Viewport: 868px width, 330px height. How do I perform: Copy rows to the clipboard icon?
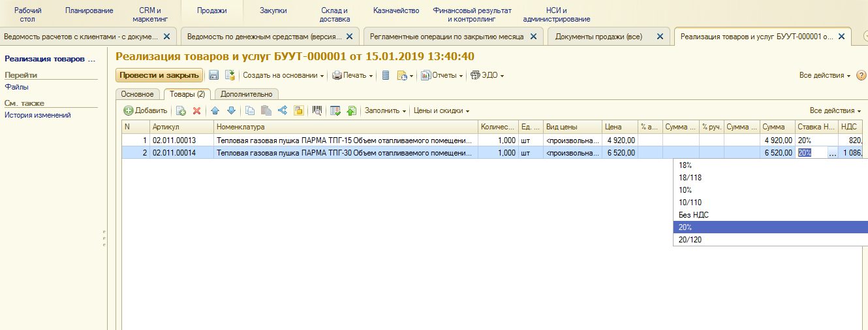250,110
